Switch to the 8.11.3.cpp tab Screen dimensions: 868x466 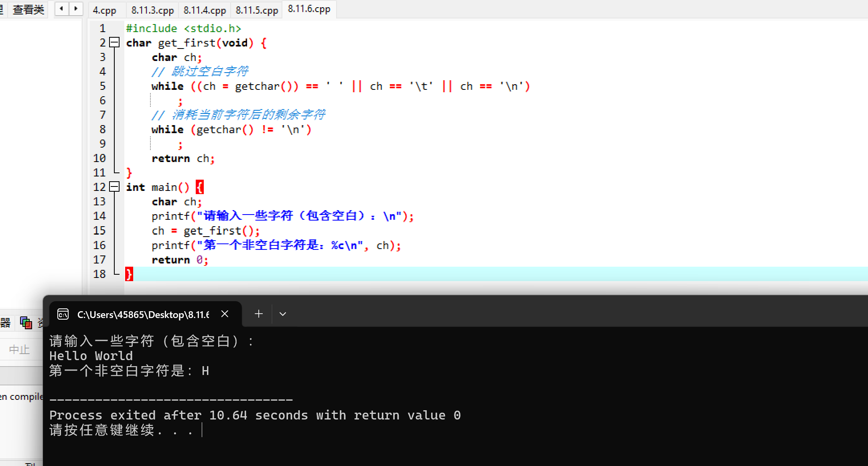coord(152,10)
